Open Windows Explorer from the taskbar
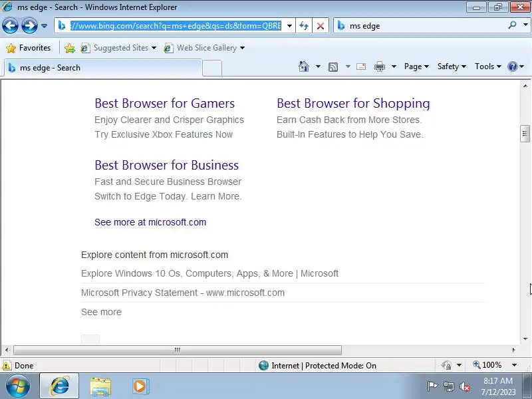 tap(100, 386)
